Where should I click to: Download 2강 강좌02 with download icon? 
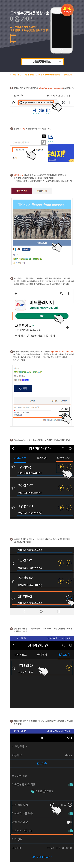click(69, 488)
